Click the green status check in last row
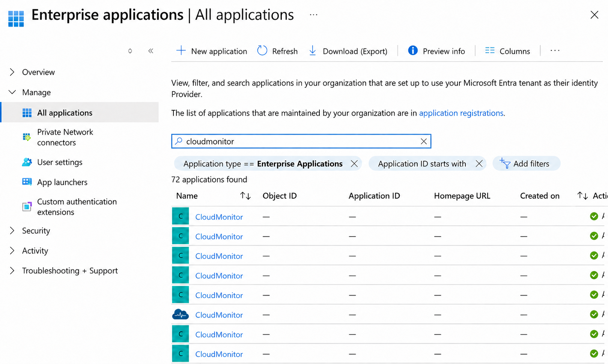This screenshot has height=364, width=608. [594, 354]
